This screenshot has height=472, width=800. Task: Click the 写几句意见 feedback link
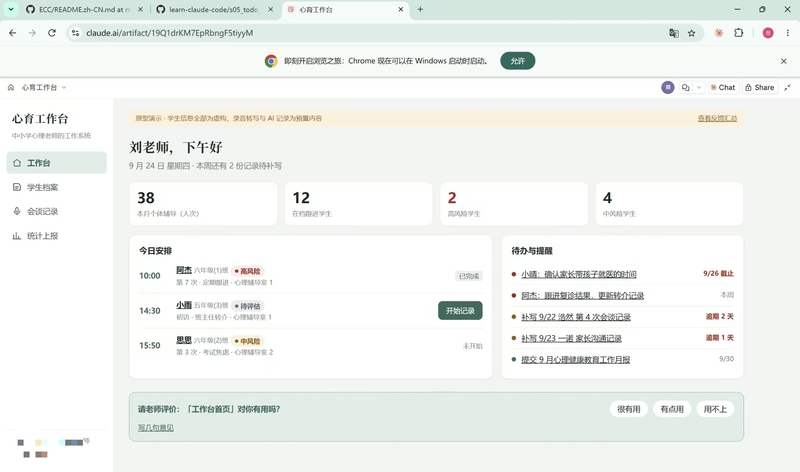pos(156,428)
